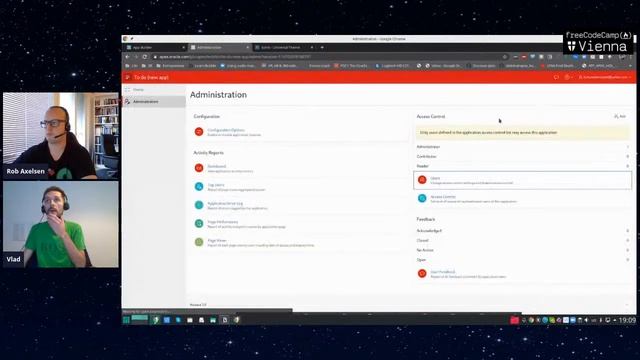Screen dimensions: 640x360
Task: Select Administration in the side navigation
Action: (x=153, y=101)
